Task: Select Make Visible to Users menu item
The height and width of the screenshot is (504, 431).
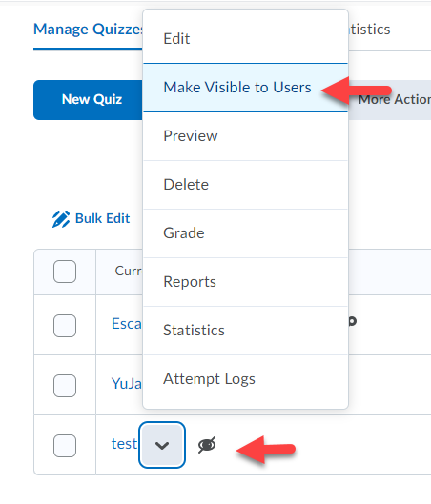Action: point(245,88)
